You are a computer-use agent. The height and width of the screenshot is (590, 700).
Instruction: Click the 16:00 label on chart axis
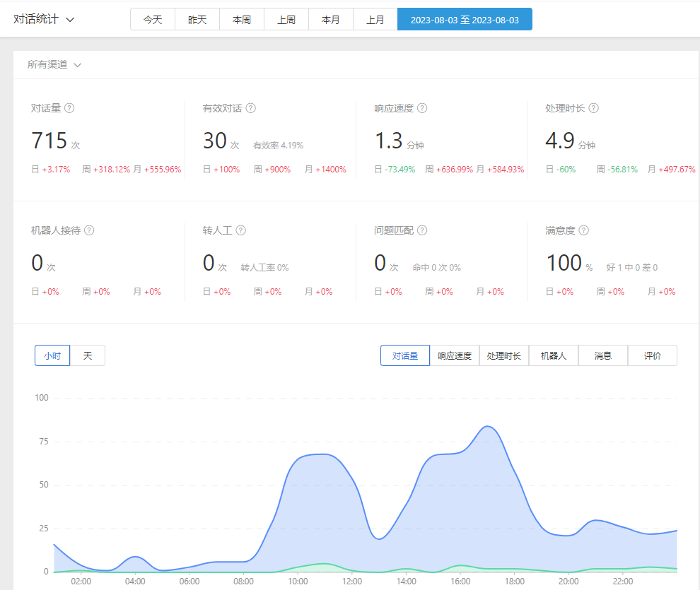tap(460, 582)
